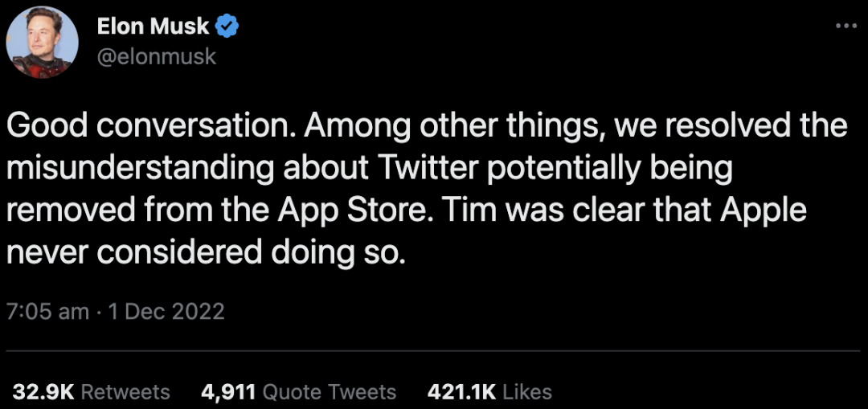Click the blue verified checkmark badge
The width and height of the screenshot is (868, 409).
[x=227, y=27]
